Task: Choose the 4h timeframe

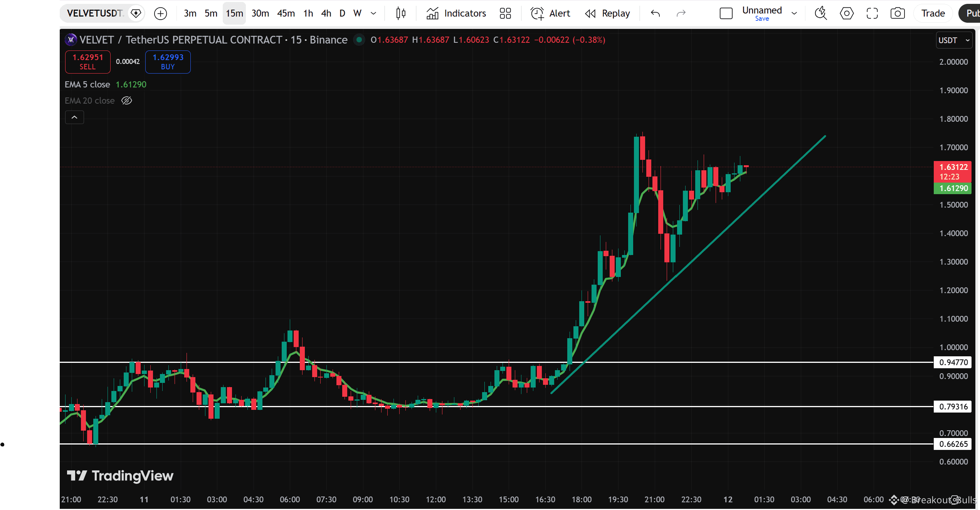Action: [326, 13]
